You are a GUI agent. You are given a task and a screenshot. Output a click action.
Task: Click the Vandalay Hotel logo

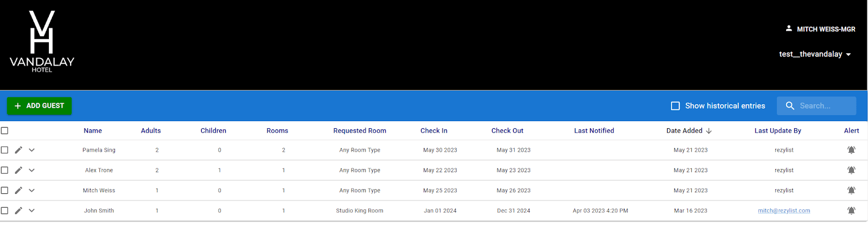coord(42,42)
